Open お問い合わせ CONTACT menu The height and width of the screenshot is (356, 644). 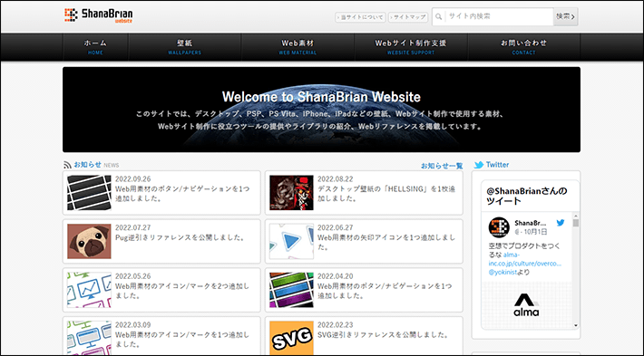point(523,47)
